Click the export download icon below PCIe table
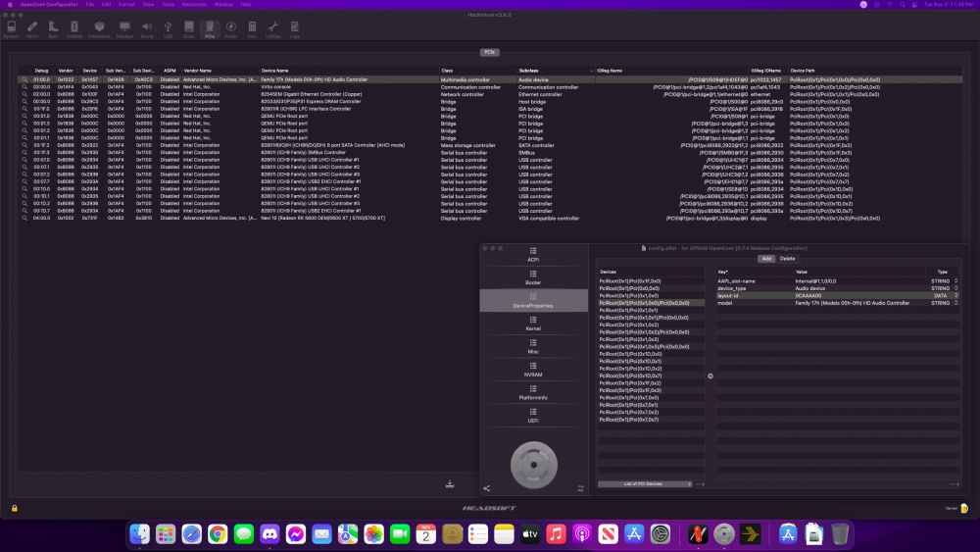Image resolution: width=980 pixels, height=552 pixels. (450, 484)
